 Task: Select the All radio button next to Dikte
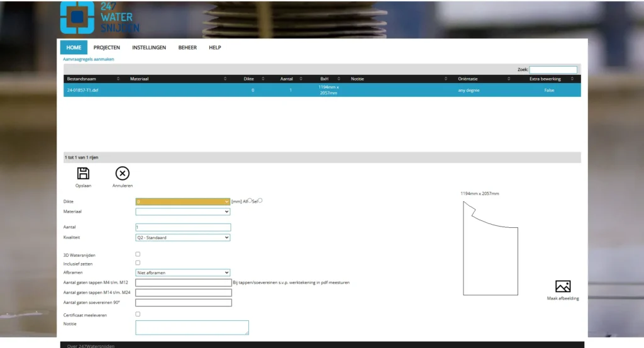click(x=250, y=201)
